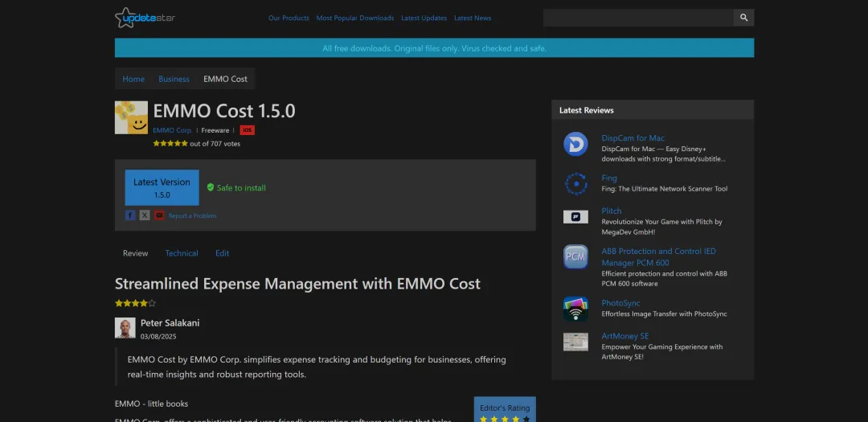Viewport: 868px width, 422px height.
Task: Share via X icon
Action: click(x=145, y=215)
